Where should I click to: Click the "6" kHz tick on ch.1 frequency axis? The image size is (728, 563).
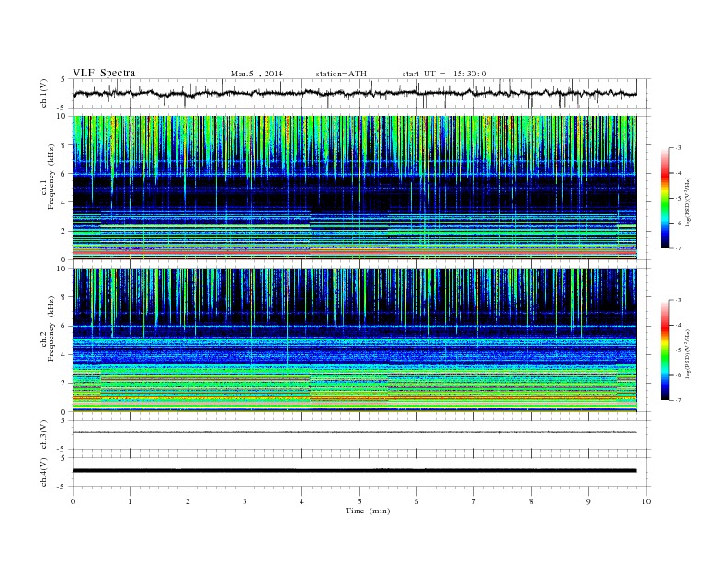(63, 174)
